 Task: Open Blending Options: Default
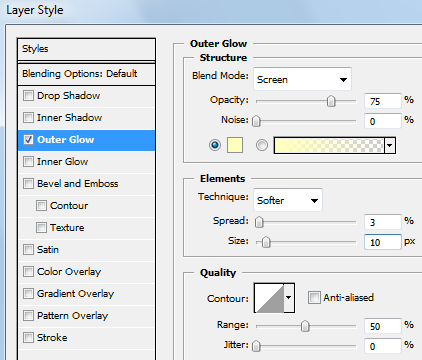tap(87, 74)
